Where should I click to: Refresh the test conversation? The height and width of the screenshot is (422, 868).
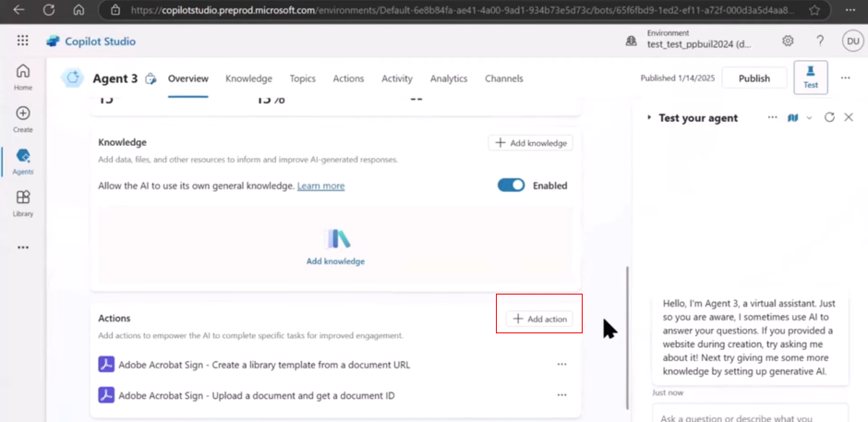click(x=829, y=117)
